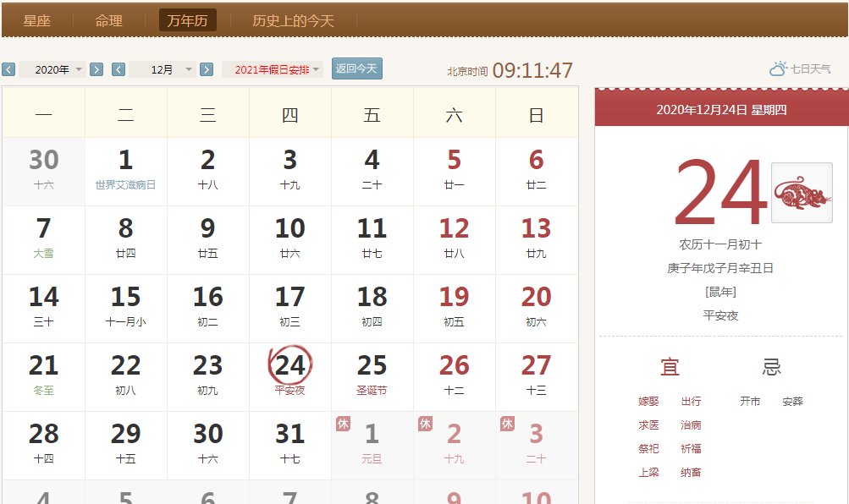
Task: Click 求医 under 宜
Action: tap(648, 425)
